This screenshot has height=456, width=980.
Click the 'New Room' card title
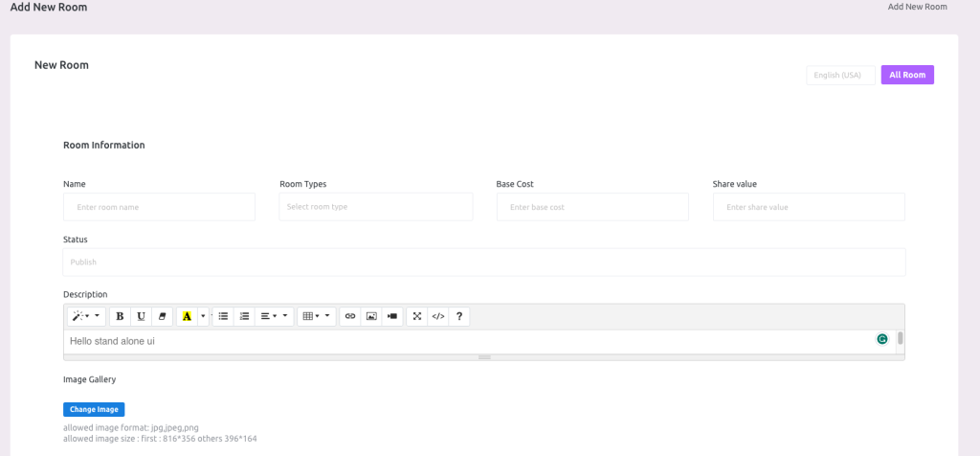coord(61,65)
